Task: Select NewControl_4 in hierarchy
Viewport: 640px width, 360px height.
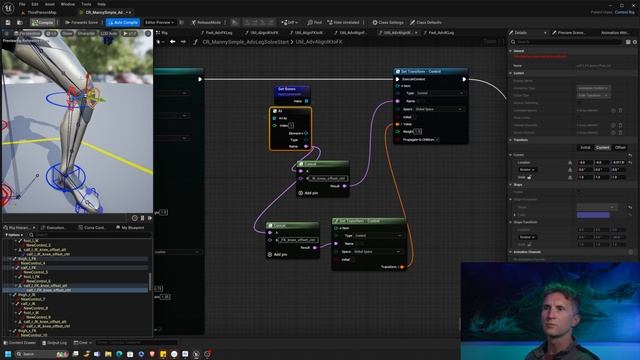Action: coord(33,263)
